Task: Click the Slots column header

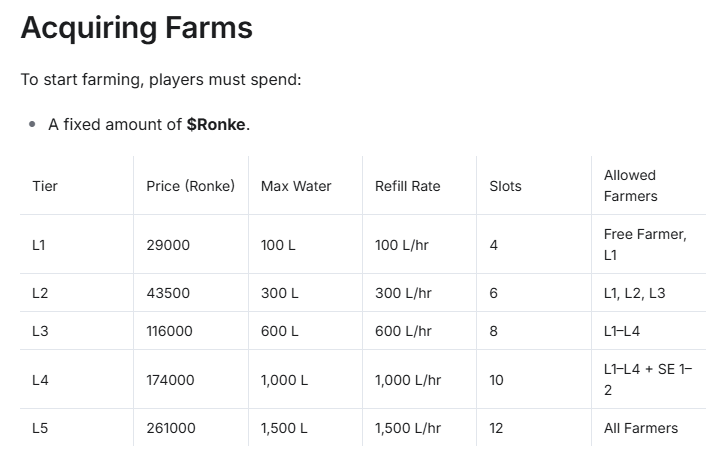Action: point(505,186)
